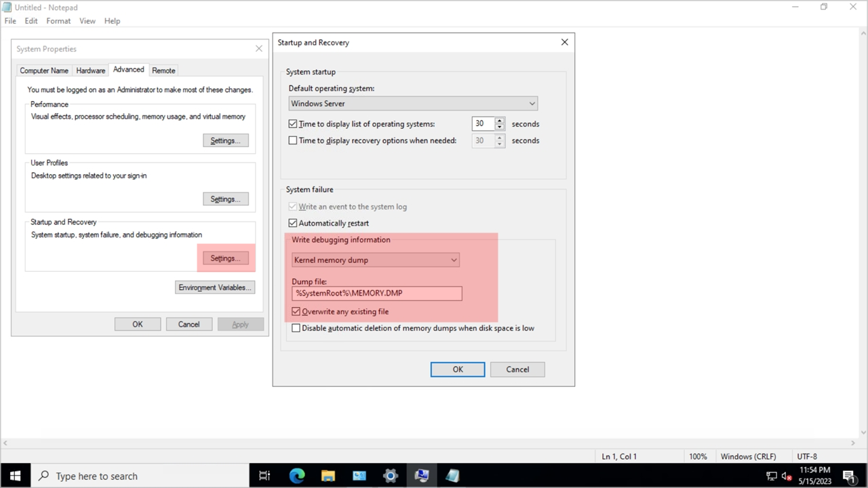Open Startup and Recovery Settings button
868x488 pixels.
point(226,258)
